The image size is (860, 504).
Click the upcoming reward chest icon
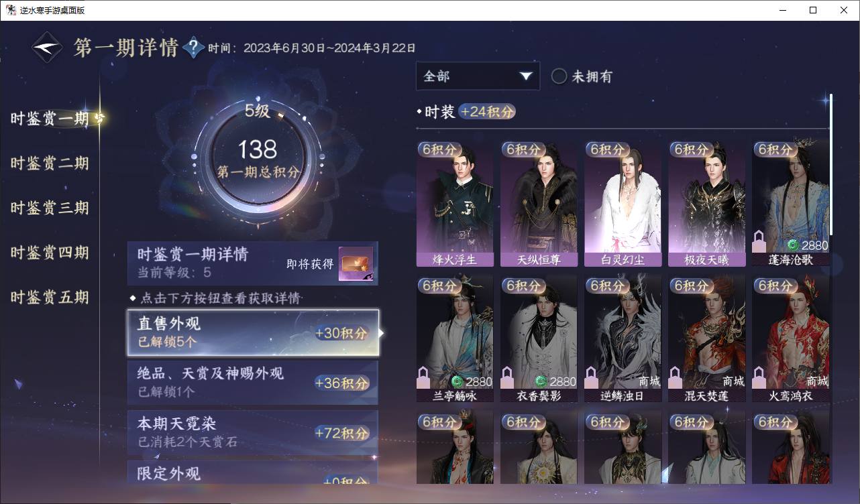[356, 264]
